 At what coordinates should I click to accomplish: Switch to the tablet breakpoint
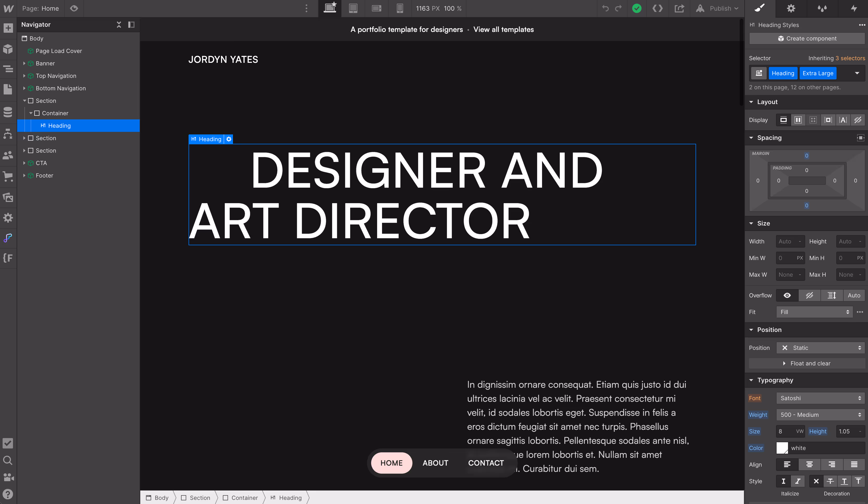point(353,8)
